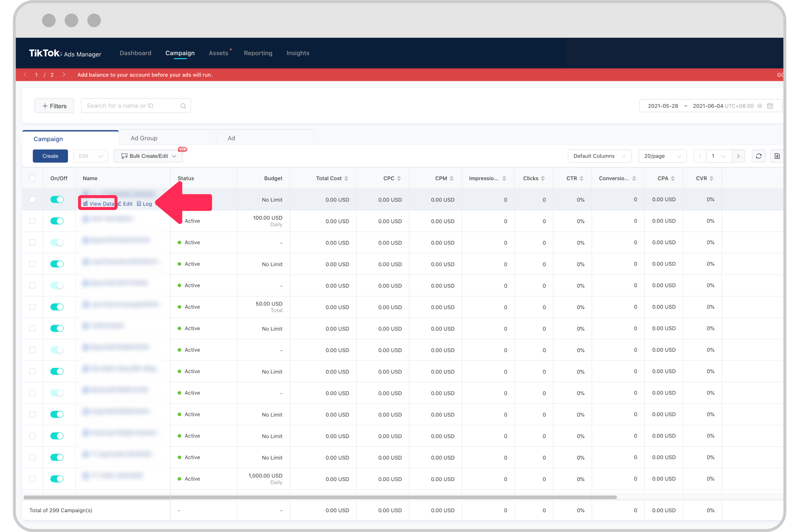This screenshot has height=532, width=799.
Task: Click the View Data icon for campaign
Action: (97, 204)
